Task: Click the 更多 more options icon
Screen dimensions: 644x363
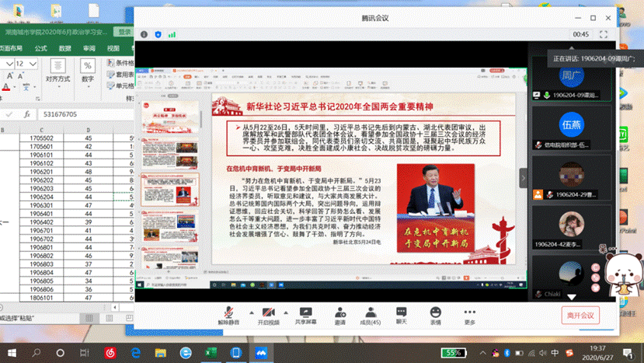Action: 469,311
